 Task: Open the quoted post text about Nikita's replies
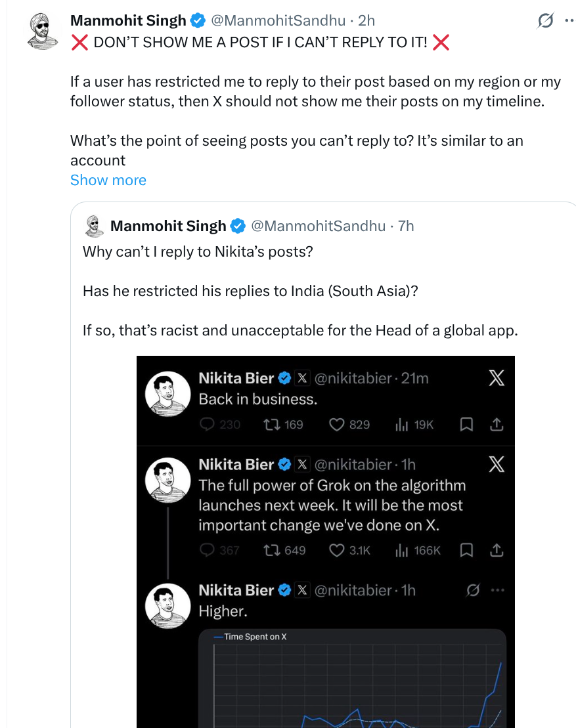pos(198,251)
